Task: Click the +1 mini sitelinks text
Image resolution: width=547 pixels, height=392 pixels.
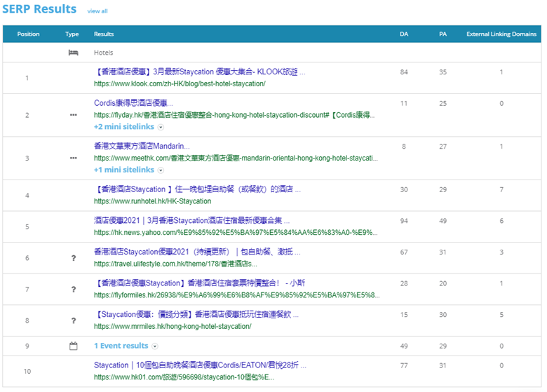Action: (x=124, y=170)
